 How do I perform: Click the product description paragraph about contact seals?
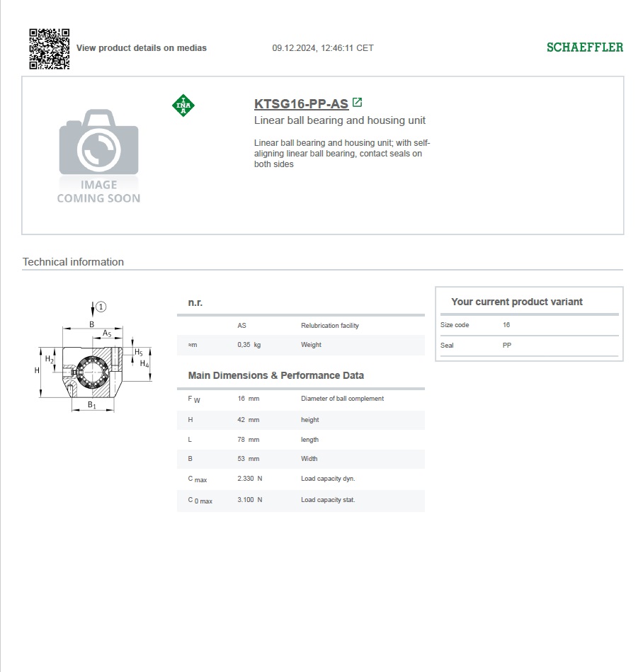pos(341,154)
